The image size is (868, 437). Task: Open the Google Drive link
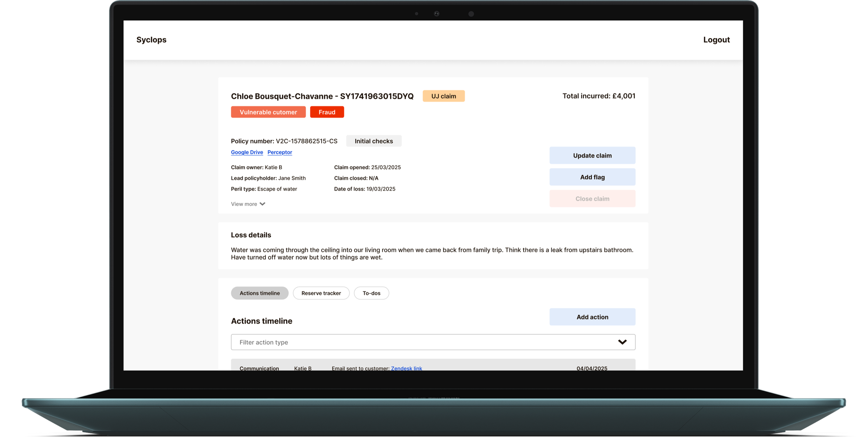pos(247,152)
